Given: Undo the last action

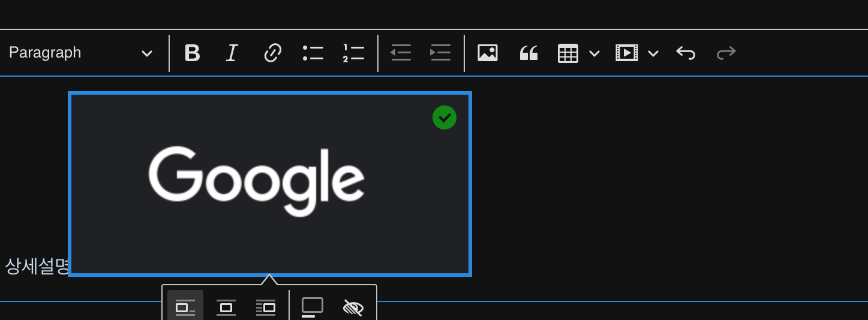Looking at the screenshot, I should coord(686,53).
